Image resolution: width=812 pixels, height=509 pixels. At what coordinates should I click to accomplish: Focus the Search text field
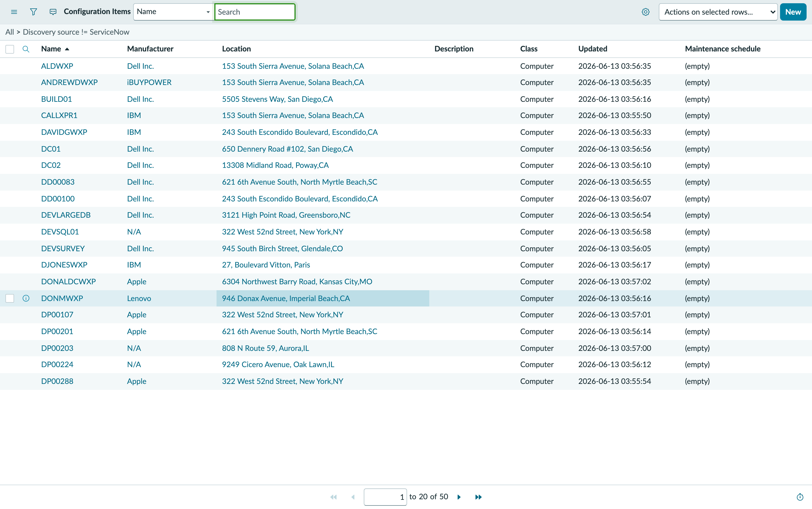click(255, 12)
